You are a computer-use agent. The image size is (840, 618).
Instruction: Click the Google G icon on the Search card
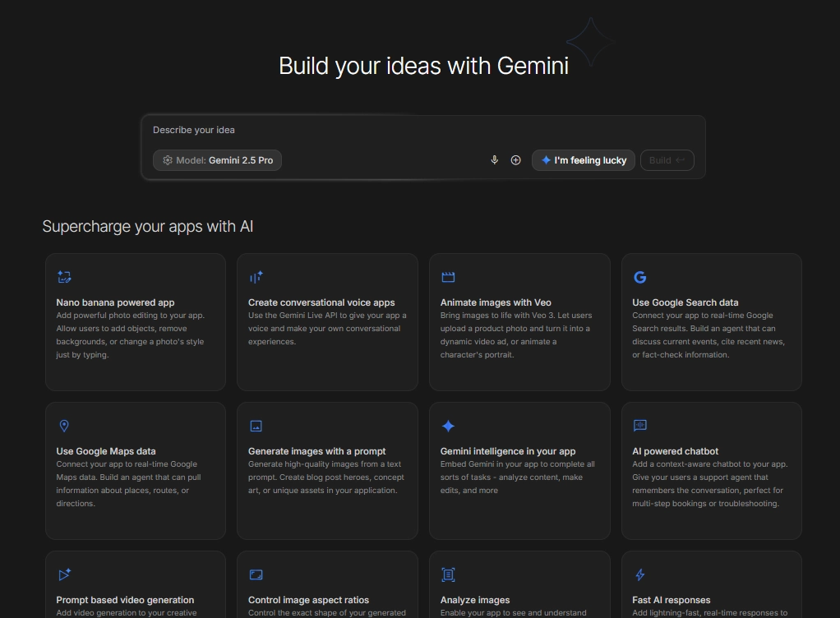tap(640, 277)
